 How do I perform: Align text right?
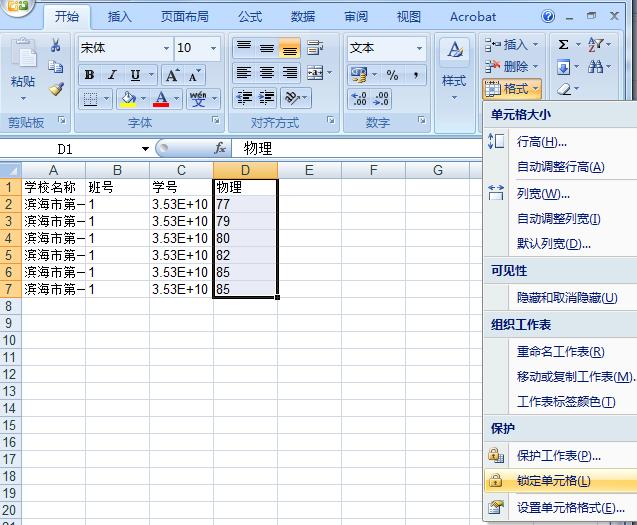tap(289, 73)
